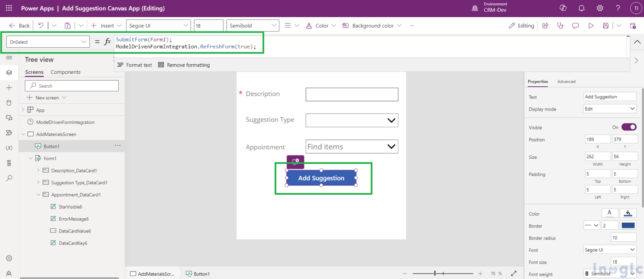This screenshot has width=644, height=279.
Task: Preview the app with the play icon
Action: 591,26
